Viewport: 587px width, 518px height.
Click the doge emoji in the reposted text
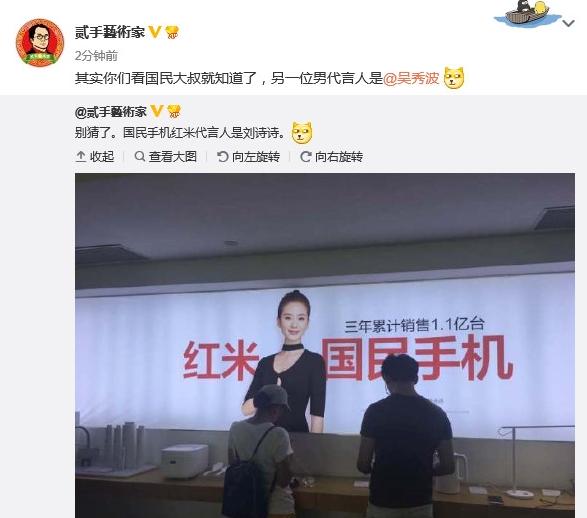point(302,133)
